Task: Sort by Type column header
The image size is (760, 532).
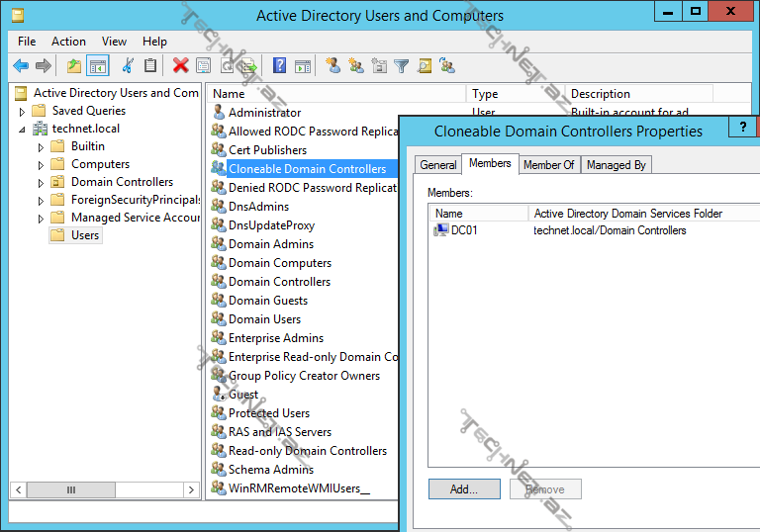Action: coord(516,94)
